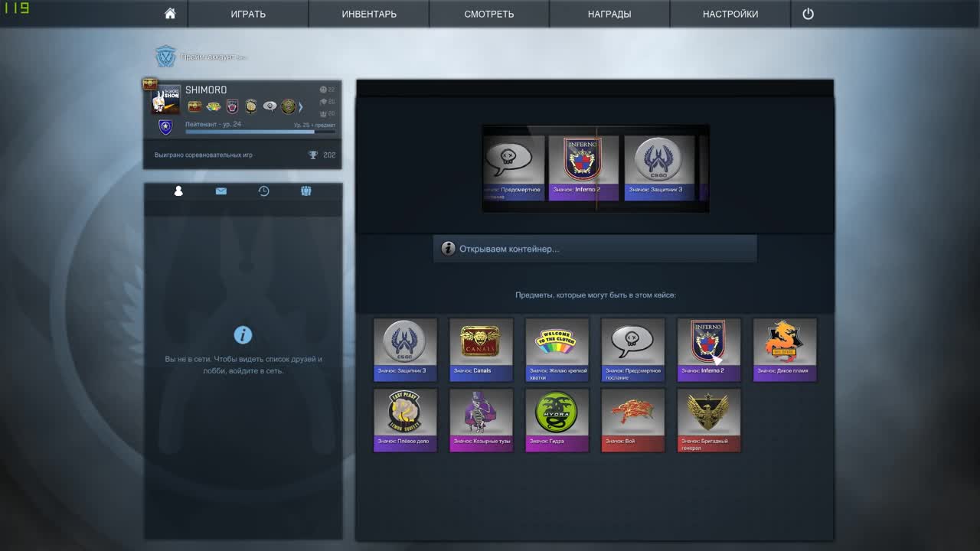The image size is (980, 551).
Task: Switch to the recent players clock tab
Action: click(x=263, y=191)
